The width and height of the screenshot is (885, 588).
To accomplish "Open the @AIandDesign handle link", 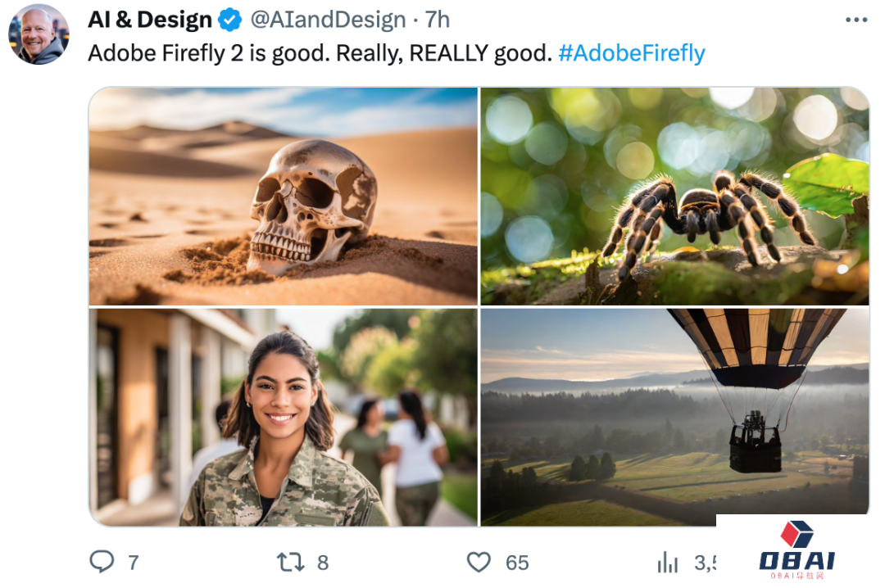I will [x=328, y=20].
